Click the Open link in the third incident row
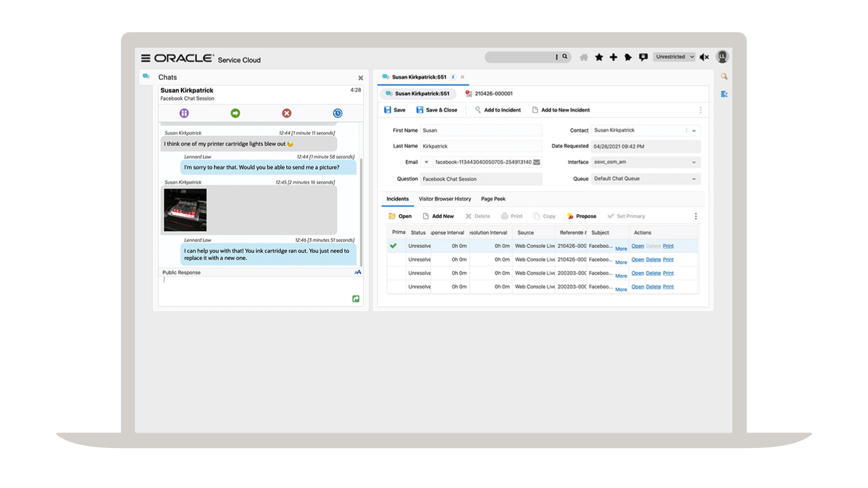This screenshot has width=868, height=488. click(637, 273)
